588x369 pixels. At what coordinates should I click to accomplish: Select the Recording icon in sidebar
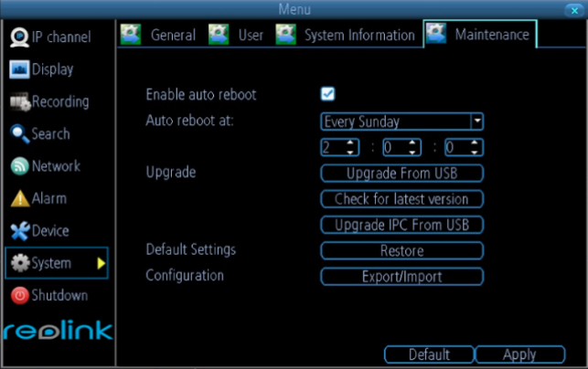[19, 102]
